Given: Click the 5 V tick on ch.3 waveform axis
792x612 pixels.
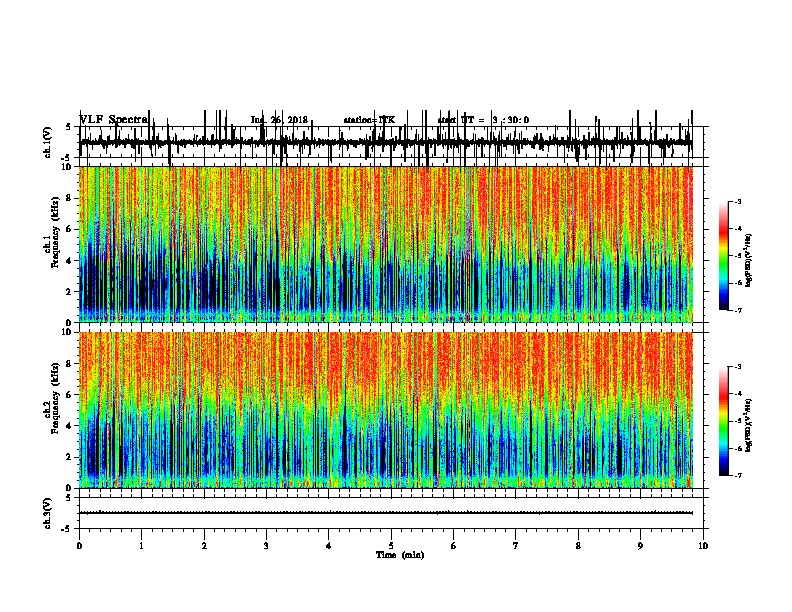Looking at the screenshot, I should tap(68, 498).
